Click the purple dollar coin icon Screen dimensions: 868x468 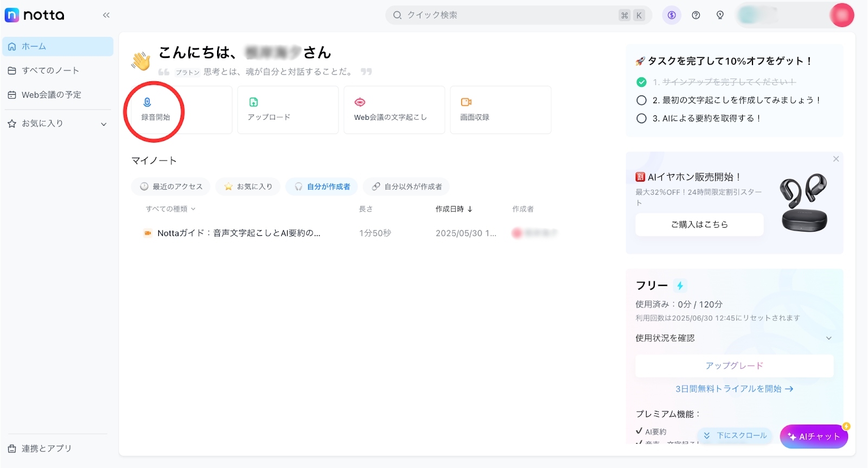pos(672,15)
